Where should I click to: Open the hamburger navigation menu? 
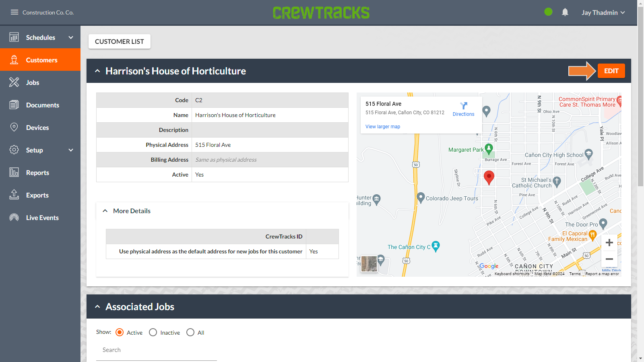pyautogui.click(x=14, y=12)
